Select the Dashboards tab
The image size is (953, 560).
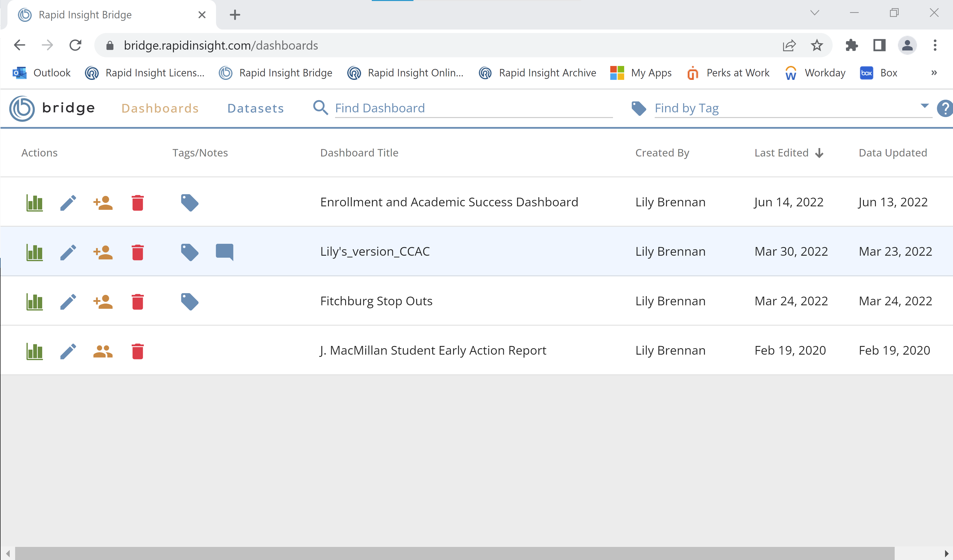tap(160, 108)
